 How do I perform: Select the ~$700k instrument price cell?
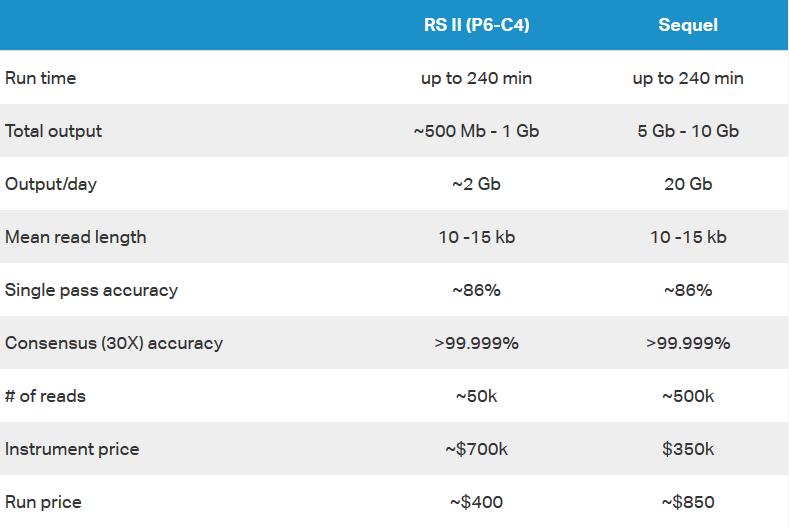(477, 449)
